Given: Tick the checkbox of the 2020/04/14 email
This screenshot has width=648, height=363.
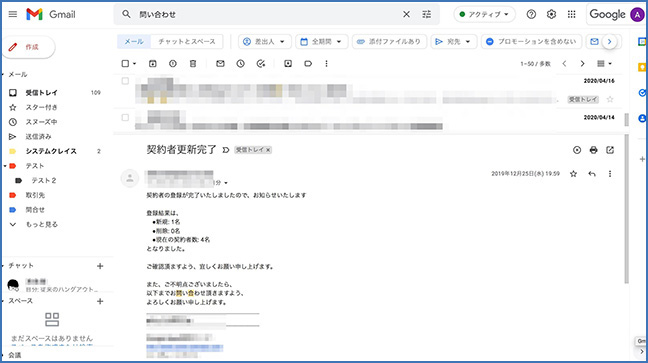Looking at the screenshot, I should tap(125, 118).
